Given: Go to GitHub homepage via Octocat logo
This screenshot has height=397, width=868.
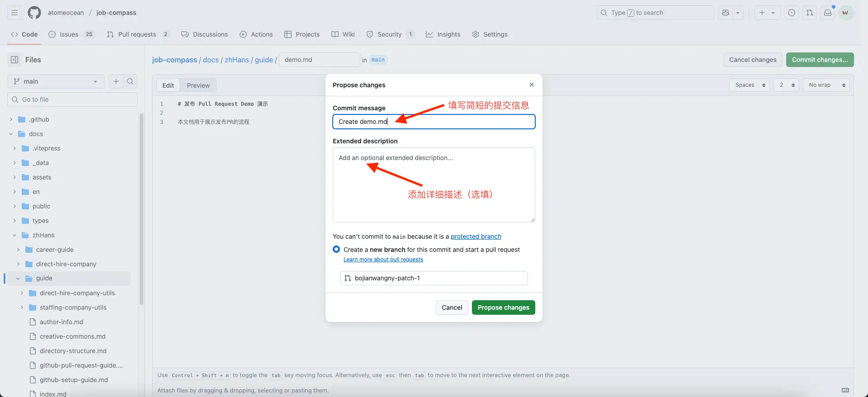Looking at the screenshot, I should tap(34, 13).
